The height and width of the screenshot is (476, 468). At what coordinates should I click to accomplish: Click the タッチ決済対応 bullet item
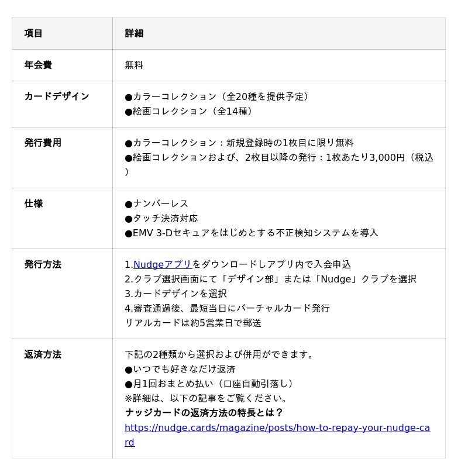pos(161,219)
